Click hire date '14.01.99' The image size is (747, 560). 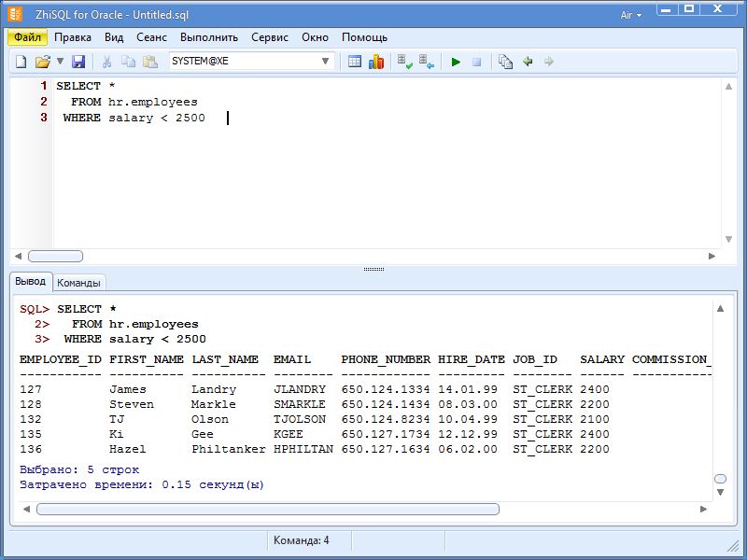pos(468,389)
